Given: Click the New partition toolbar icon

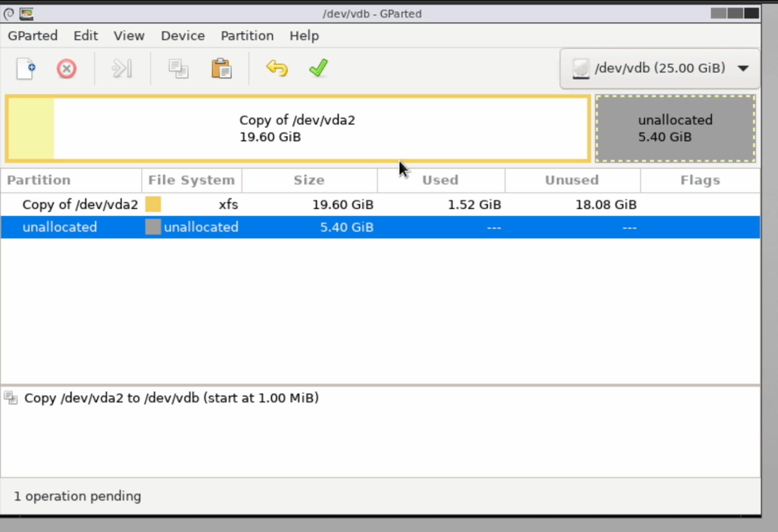Looking at the screenshot, I should click(26, 69).
